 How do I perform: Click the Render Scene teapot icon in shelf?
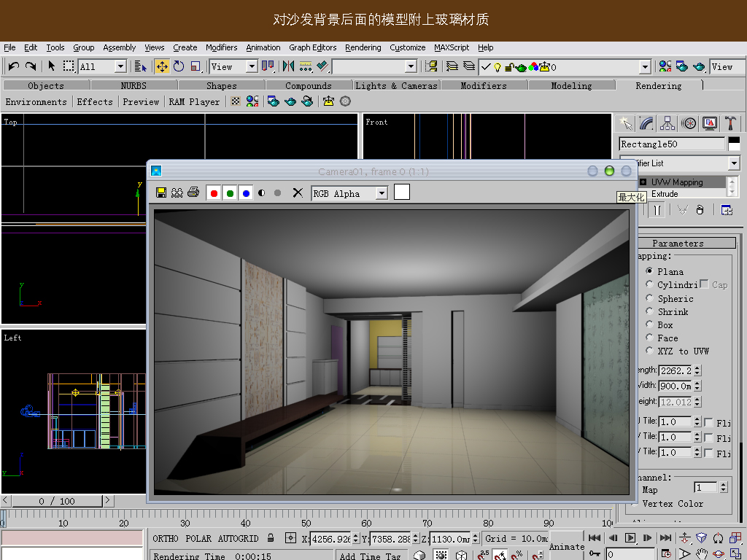273,101
